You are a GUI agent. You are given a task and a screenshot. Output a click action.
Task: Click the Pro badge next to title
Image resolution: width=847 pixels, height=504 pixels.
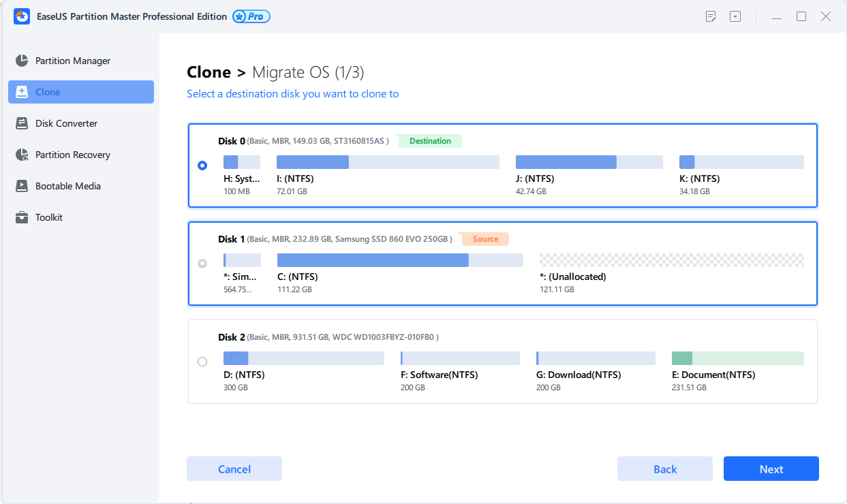coord(251,16)
